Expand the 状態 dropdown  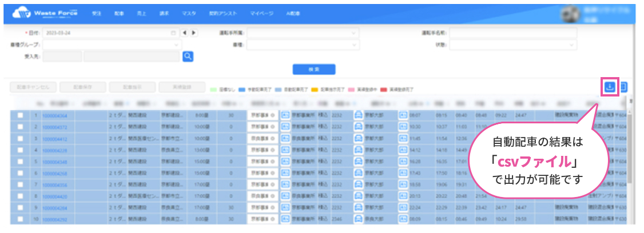(513, 45)
